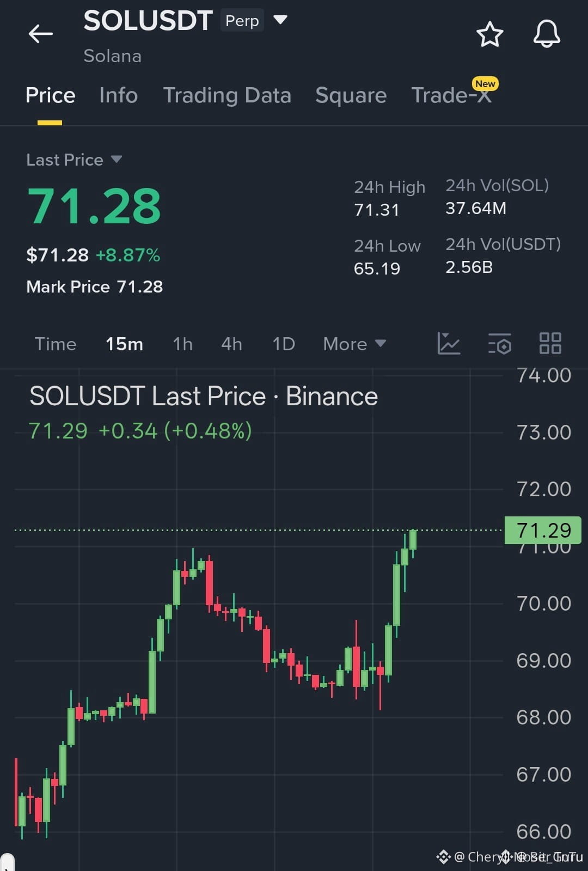Open the Trading Data tab
This screenshot has width=588, height=871.
[x=227, y=95]
